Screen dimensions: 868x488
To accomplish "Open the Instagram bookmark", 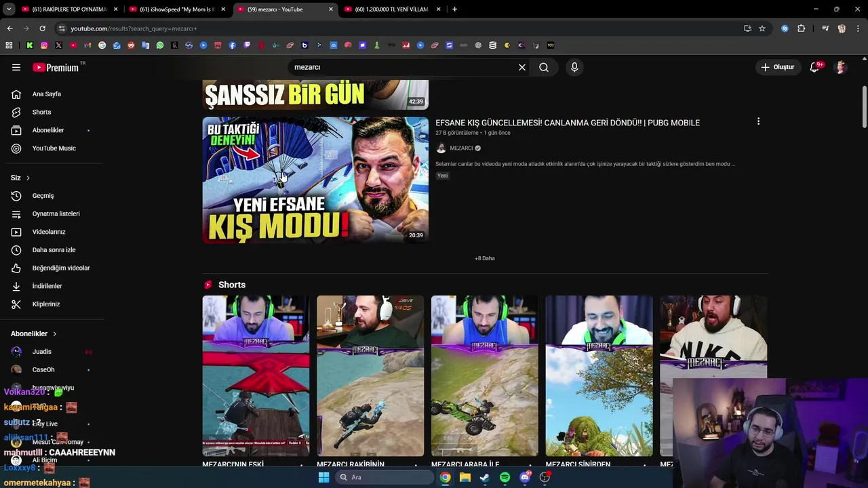I will [x=44, y=45].
